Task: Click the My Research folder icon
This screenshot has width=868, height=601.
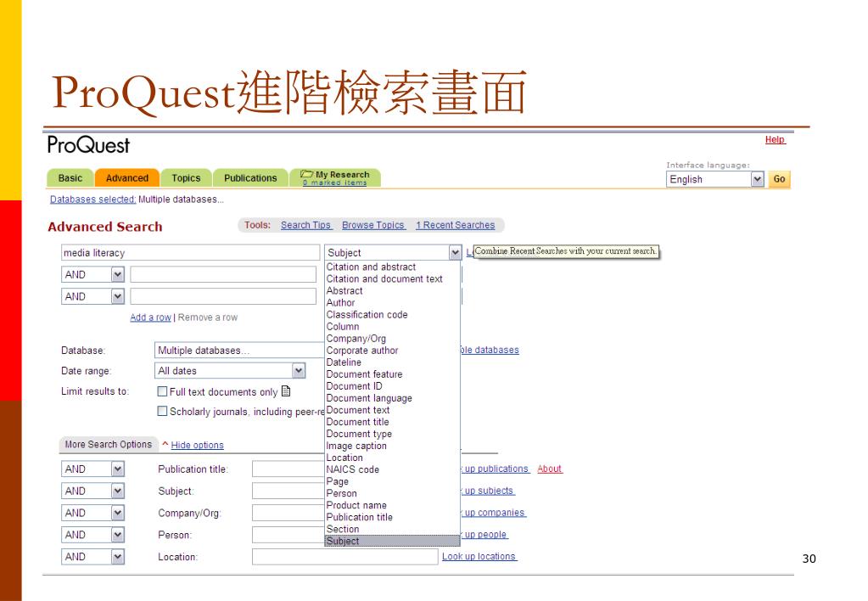Action: pyautogui.click(x=306, y=174)
